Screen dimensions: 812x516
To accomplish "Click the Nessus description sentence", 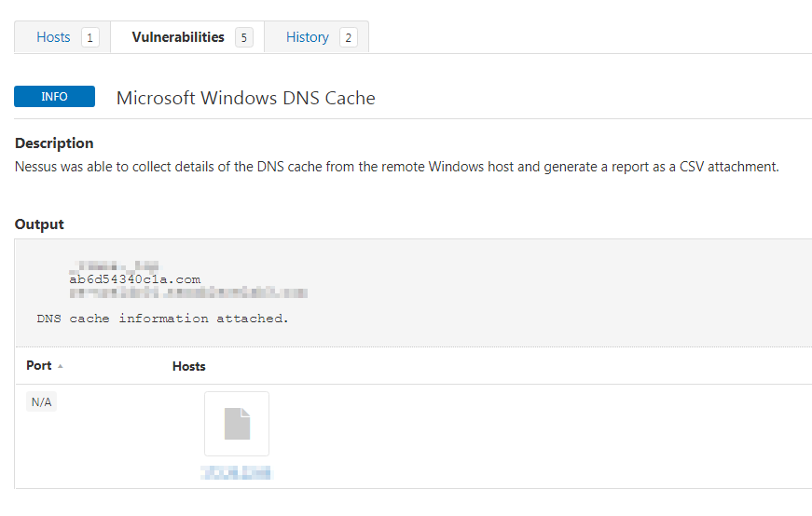I will coord(397,167).
